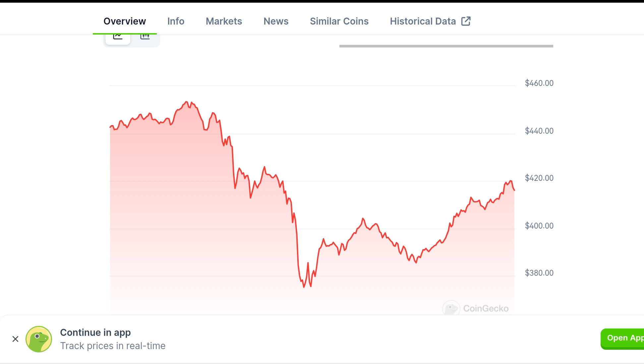Viewport: 644px width, 364px height.
Task: Click the $460.00 price axis label
Action: click(x=539, y=83)
